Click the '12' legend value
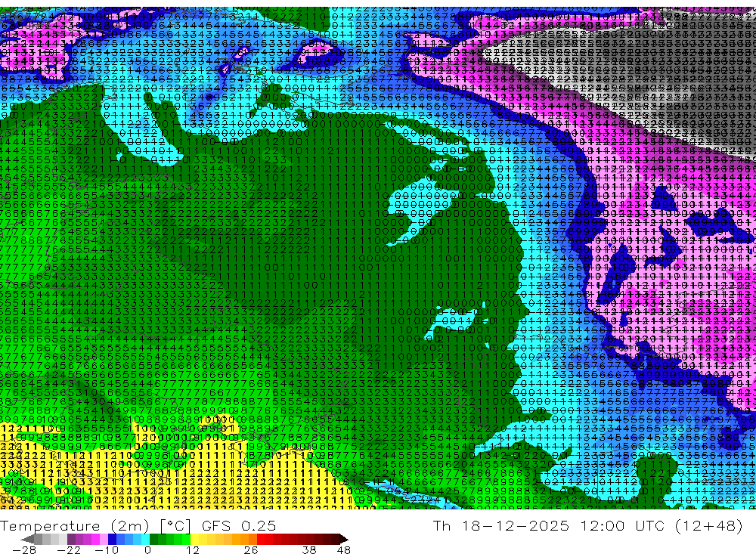This screenshot has width=756, height=554. click(193, 550)
